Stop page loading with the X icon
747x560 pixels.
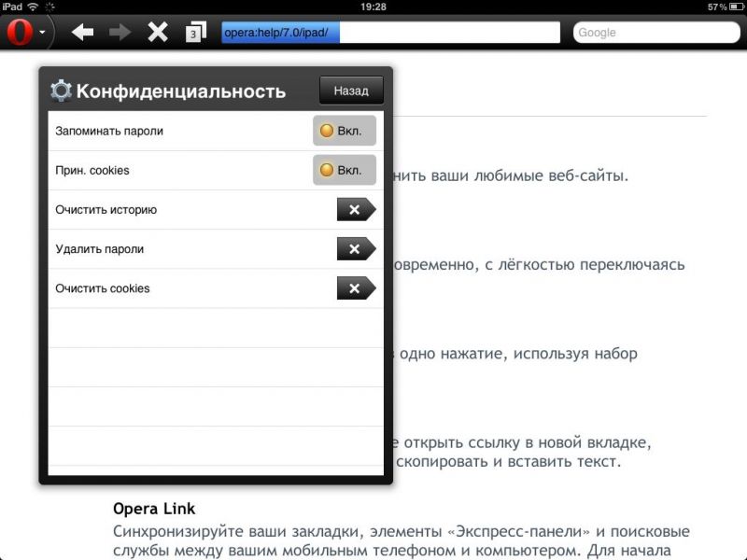click(x=158, y=33)
